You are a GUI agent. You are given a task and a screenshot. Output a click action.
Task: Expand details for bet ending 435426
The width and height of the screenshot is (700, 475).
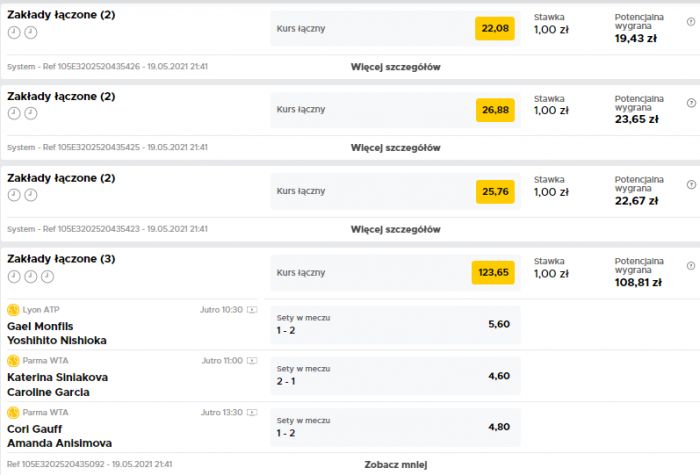coord(396,67)
